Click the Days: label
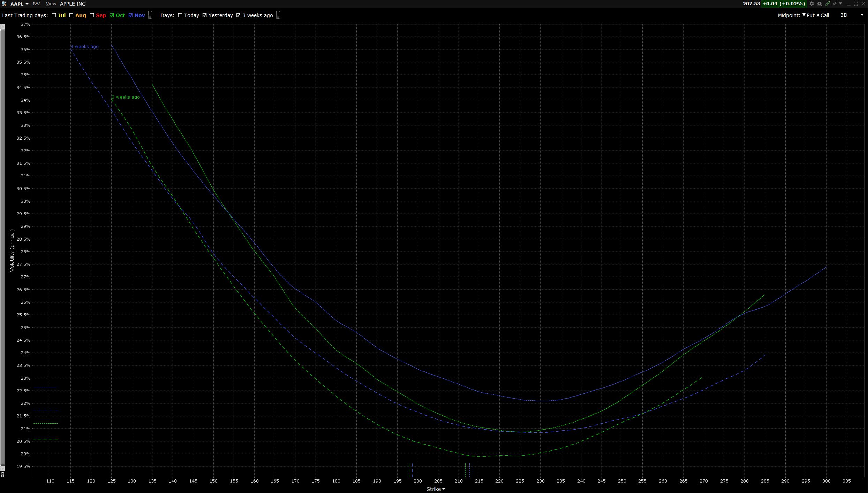This screenshot has width=868, height=493. [x=167, y=15]
